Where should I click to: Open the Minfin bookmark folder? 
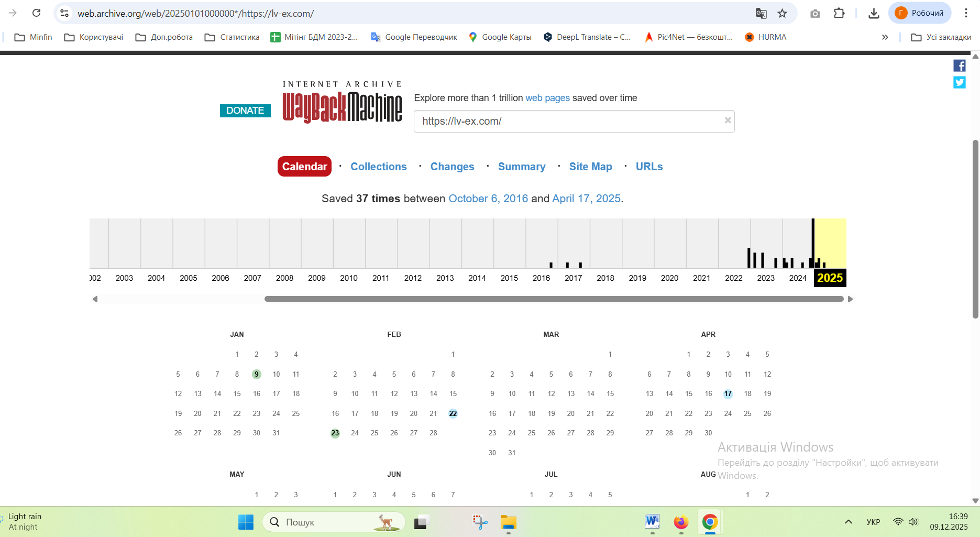click(34, 37)
